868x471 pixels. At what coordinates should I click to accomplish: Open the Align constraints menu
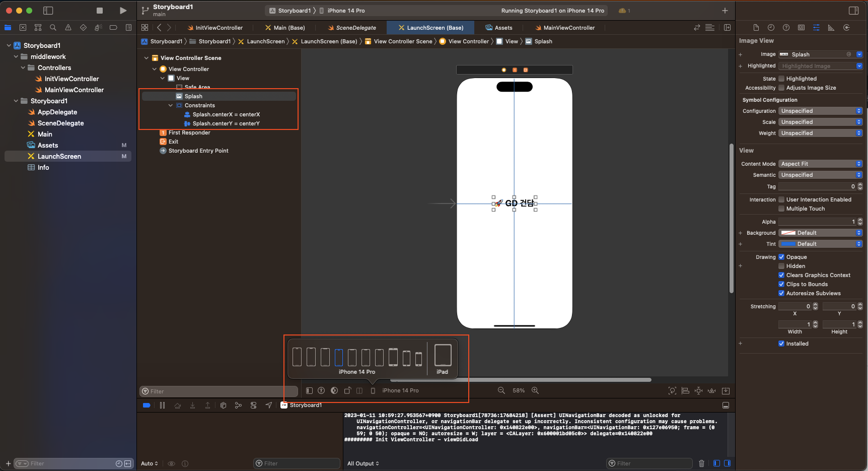[685, 390]
